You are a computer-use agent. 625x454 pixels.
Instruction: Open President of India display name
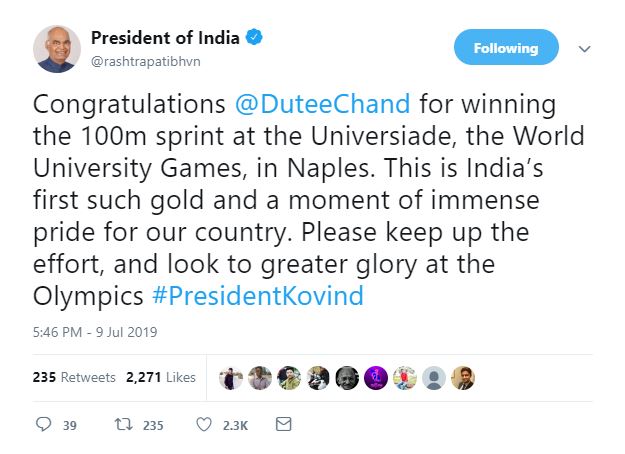click(165, 39)
